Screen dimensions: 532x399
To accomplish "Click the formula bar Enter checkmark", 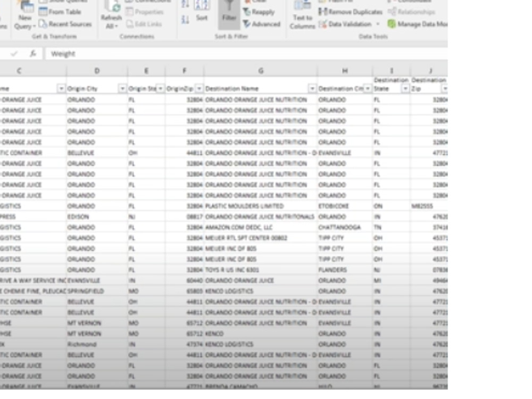I will (x=14, y=54).
